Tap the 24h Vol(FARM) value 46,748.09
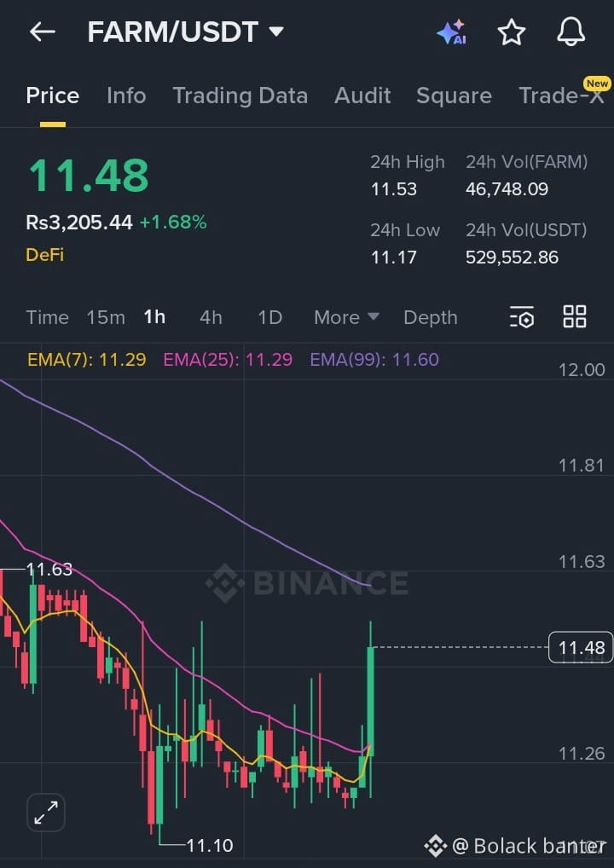614x868 pixels. coord(507,189)
